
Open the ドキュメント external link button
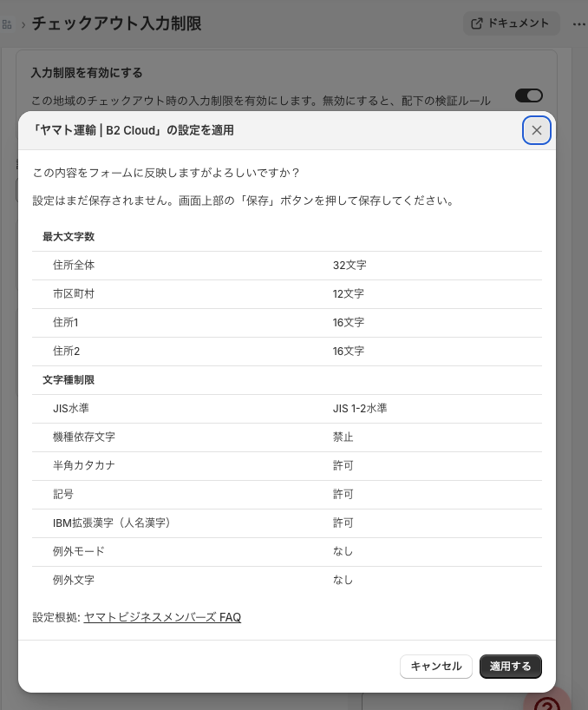pos(511,23)
